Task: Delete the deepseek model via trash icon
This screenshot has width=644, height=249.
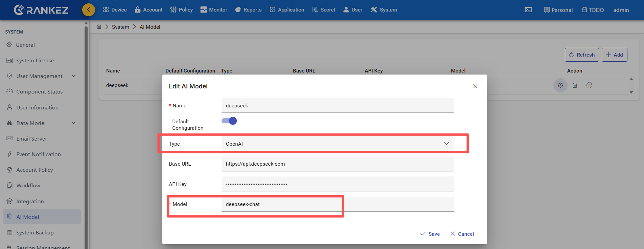Action: pyautogui.click(x=575, y=85)
